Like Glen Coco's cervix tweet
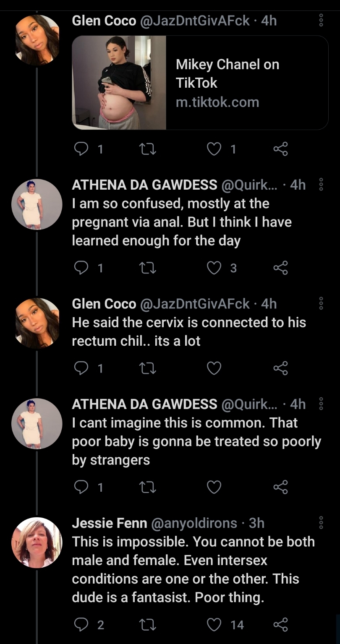The width and height of the screenshot is (340, 644). 214,368
